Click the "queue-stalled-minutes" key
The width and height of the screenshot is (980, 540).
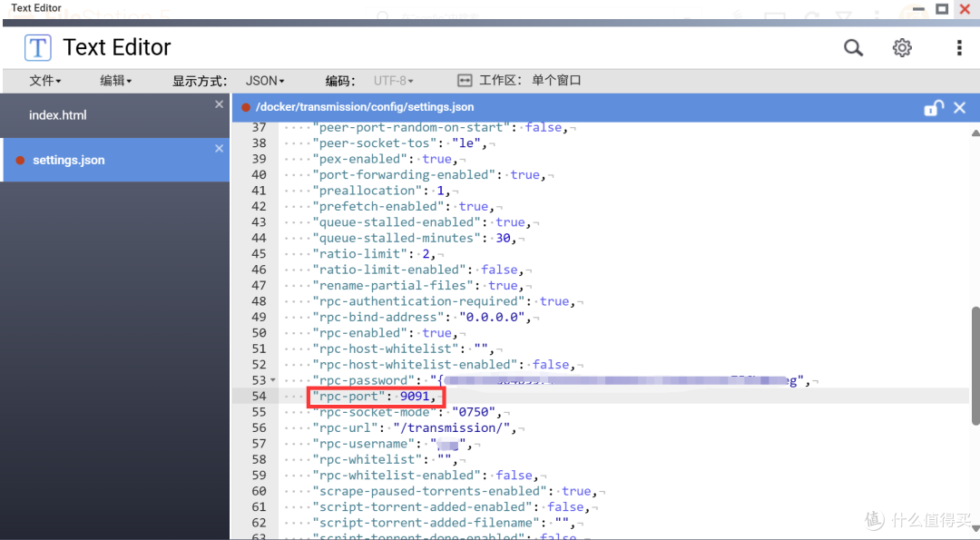[x=397, y=238]
